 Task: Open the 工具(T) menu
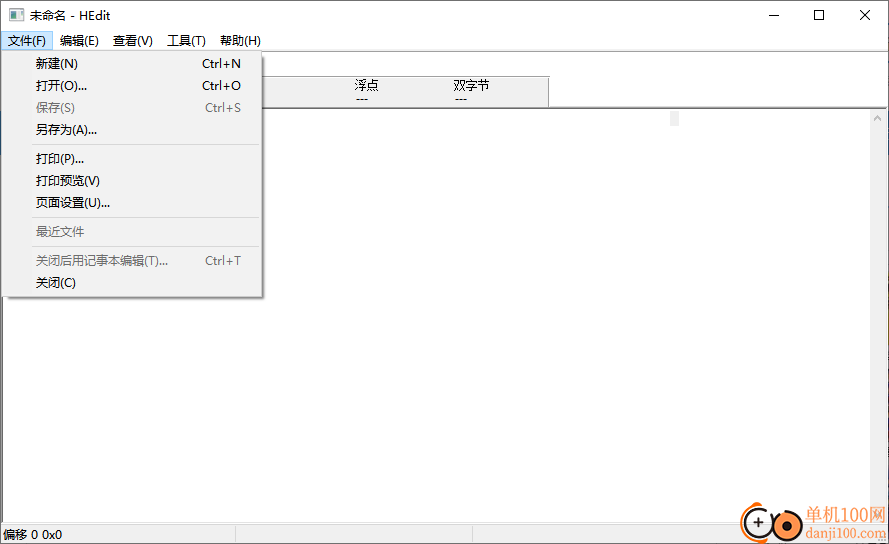click(186, 41)
